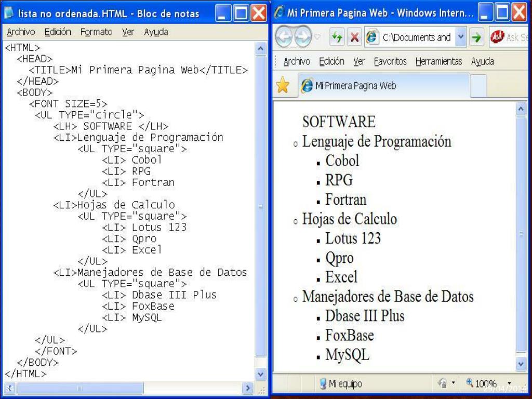The height and width of the screenshot is (399, 532).
Task: Click the Back arrow in Internet Explorer
Action: (x=284, y=36)
